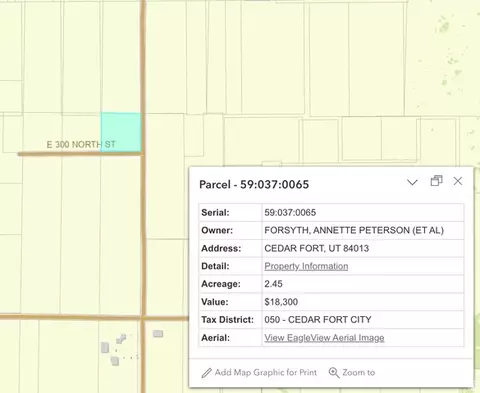This screenshot has height=393, width=480.
Task: Click the Address value Cedar Fort, UT 84013
Action: (x=317, y=248)
